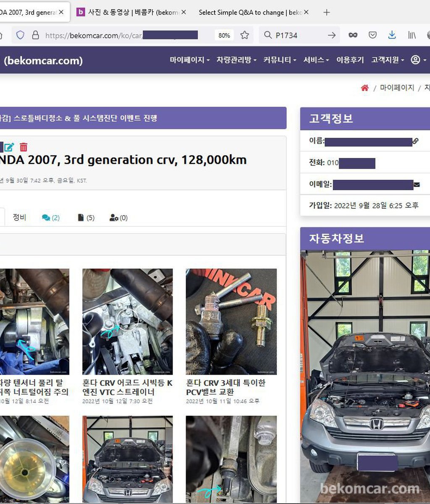The height and width of the screenshot is (504, 430).
Task: Open a new browser tab
Action: [x=327, y=12]
